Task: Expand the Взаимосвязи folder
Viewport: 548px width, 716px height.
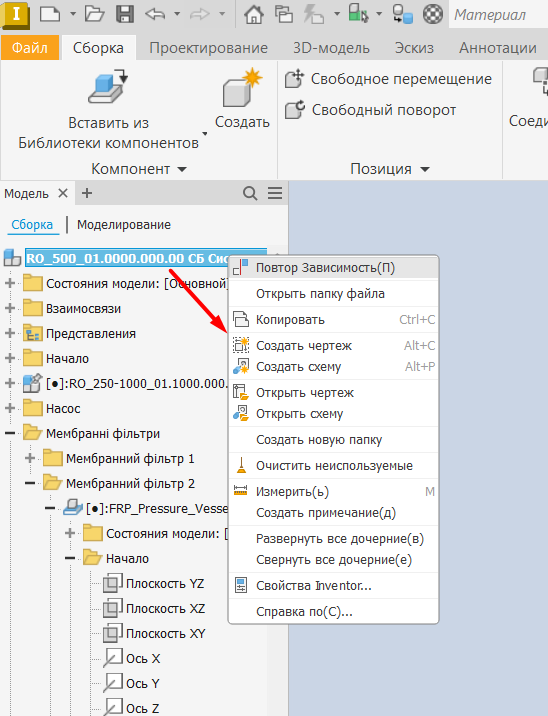Action: click(10, 308)
